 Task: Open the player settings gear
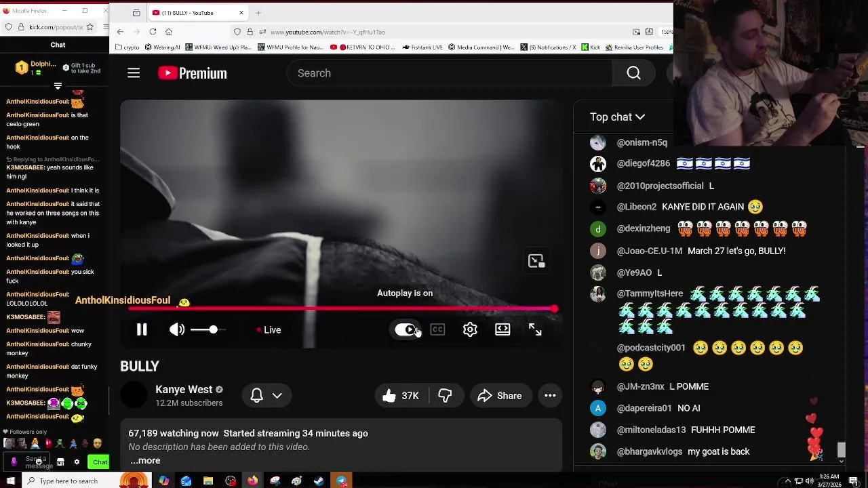[470, 330]
